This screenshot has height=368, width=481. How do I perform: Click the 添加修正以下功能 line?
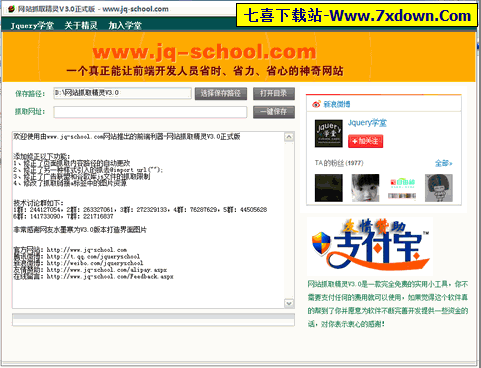click(42, 156)
